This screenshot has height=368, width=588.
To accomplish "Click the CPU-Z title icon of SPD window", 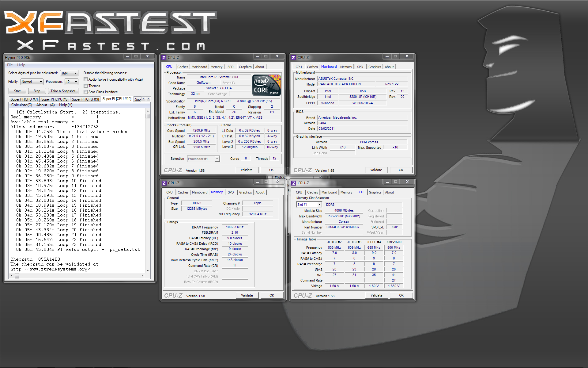I will (x=294, y=183).
